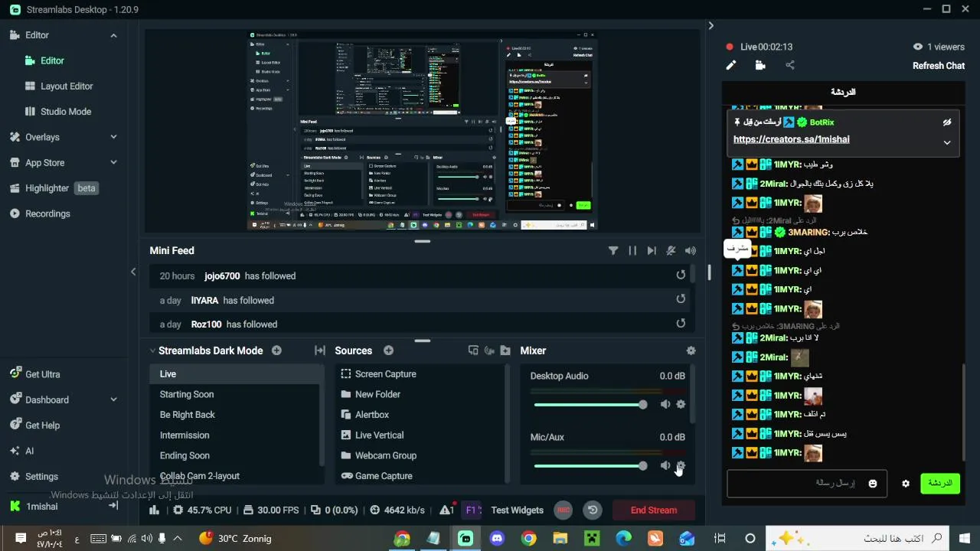
Task: Mute Mic/Aux in the Mixer
Action: click(x=665, y=465)
